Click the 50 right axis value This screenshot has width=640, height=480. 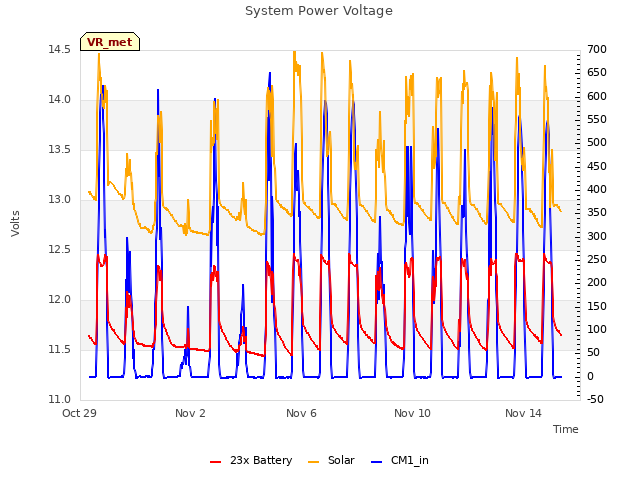pyautogui.click(x=593, y=353)
